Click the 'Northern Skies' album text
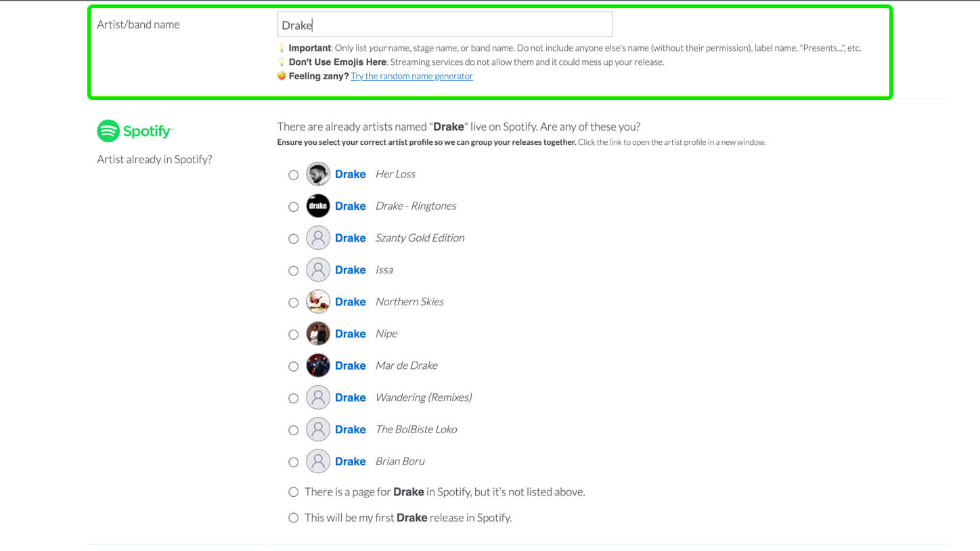 pyautogui.click(x=409, y=302)
